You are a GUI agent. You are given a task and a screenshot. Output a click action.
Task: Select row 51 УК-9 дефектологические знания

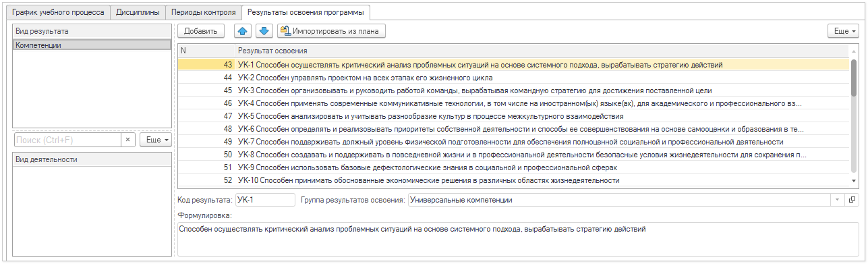[513, 167]
